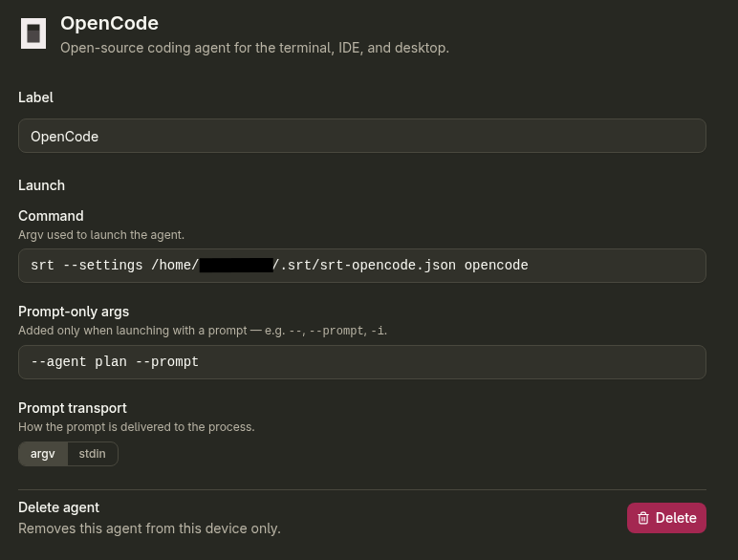Click the Label heading above the text field
Screen dimensions: 738x560
coord(35,97)
